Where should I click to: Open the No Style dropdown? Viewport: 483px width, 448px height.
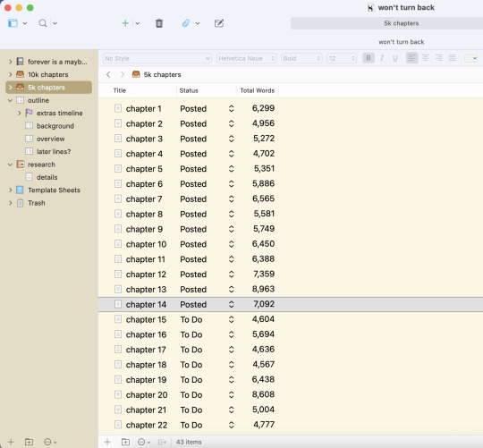tap(157, 58)
